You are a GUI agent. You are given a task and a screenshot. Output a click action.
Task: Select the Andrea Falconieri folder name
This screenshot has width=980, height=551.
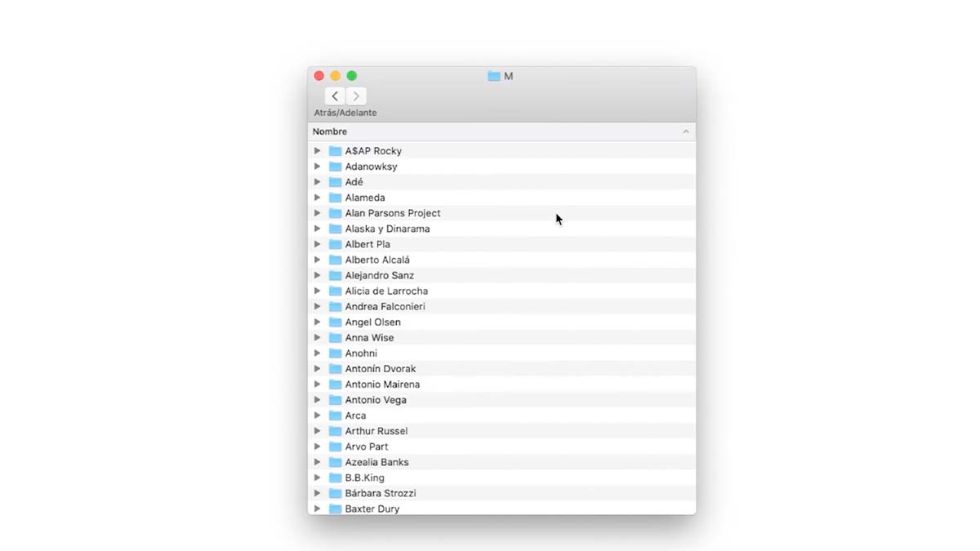pos(385,307)
